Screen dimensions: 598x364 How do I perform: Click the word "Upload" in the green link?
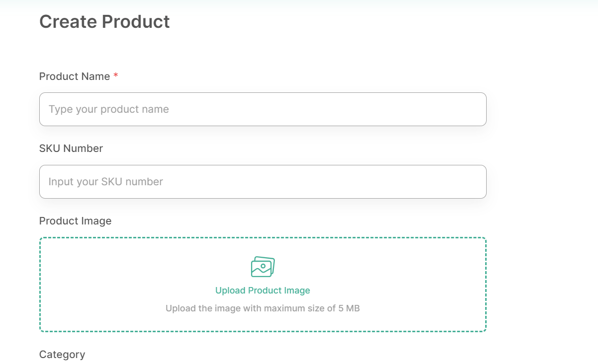click(x=231, y=291)
